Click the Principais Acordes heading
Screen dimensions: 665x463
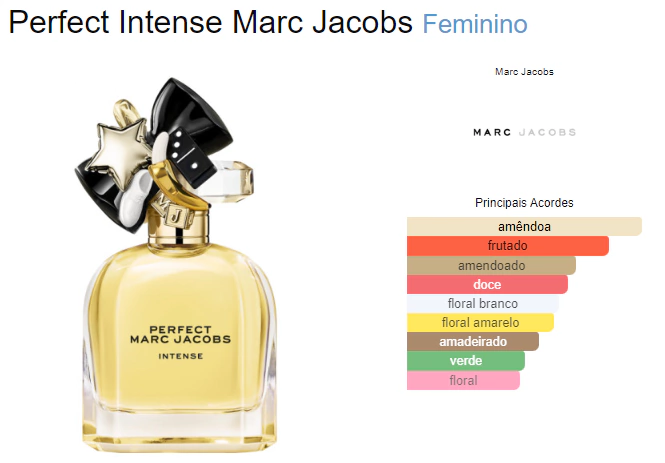[524, 203]
